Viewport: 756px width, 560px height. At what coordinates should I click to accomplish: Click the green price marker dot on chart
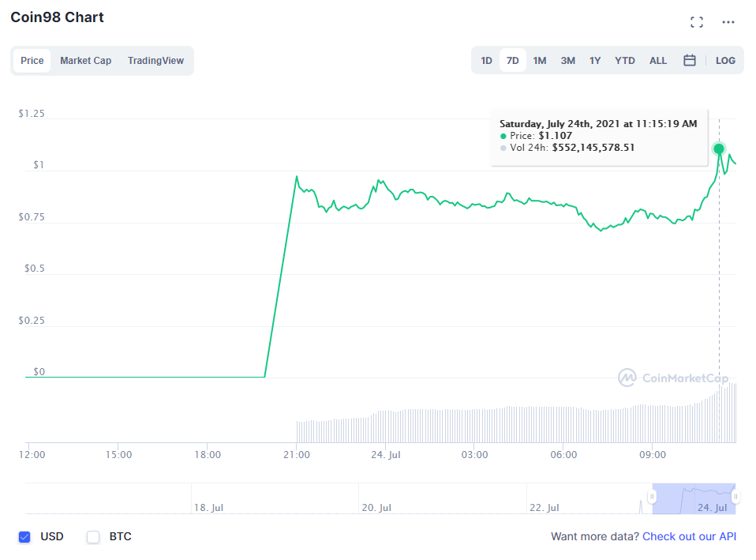point(718,148)
